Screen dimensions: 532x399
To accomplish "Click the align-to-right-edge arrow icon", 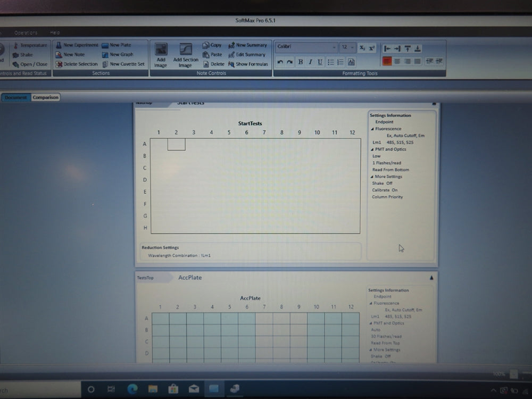I will (397, 48).
